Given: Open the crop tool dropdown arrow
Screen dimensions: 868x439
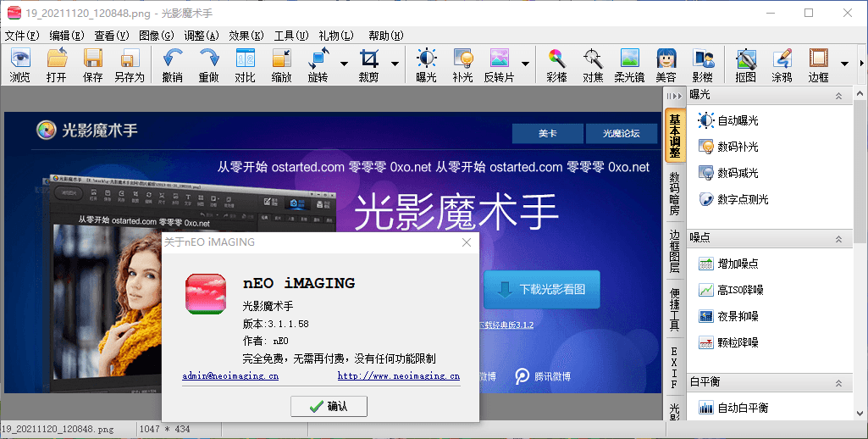Looking at the screenshot, I should 395,64.
